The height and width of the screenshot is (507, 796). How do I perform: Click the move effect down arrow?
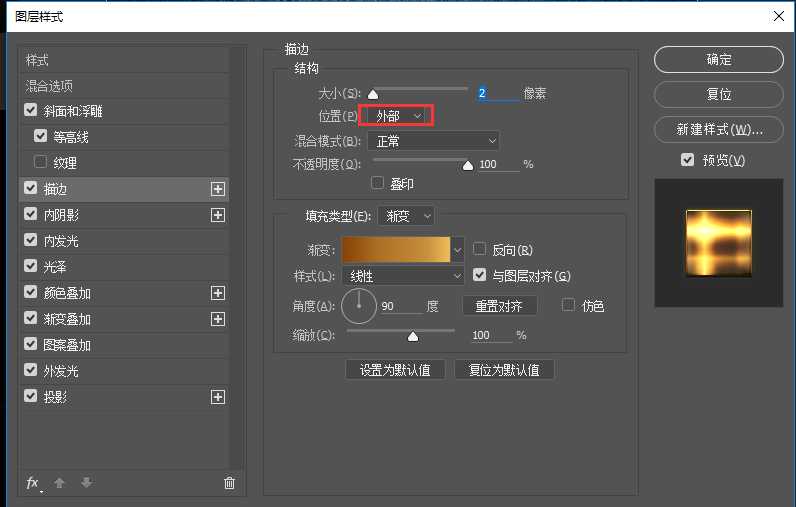86,483
